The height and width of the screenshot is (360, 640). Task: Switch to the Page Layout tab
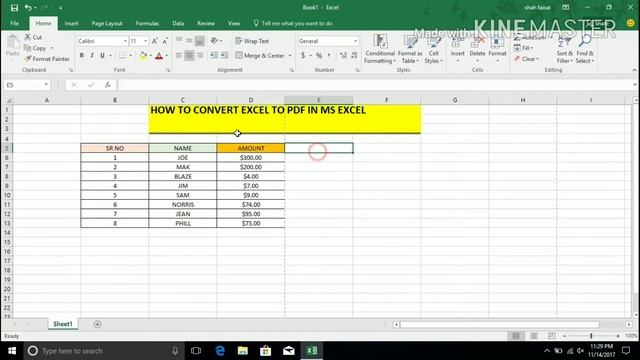[x=107, y=23]
